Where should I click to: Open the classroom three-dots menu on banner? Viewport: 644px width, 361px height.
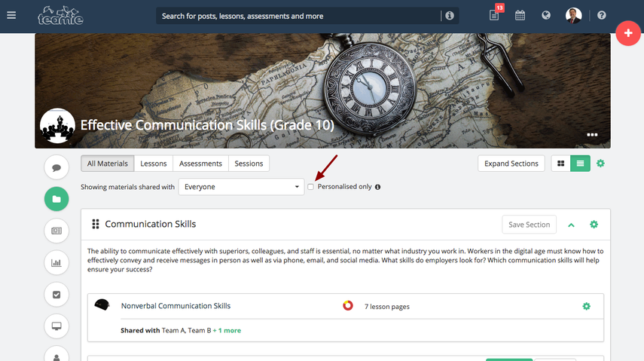pyautogui.click(x=592, y=135)
